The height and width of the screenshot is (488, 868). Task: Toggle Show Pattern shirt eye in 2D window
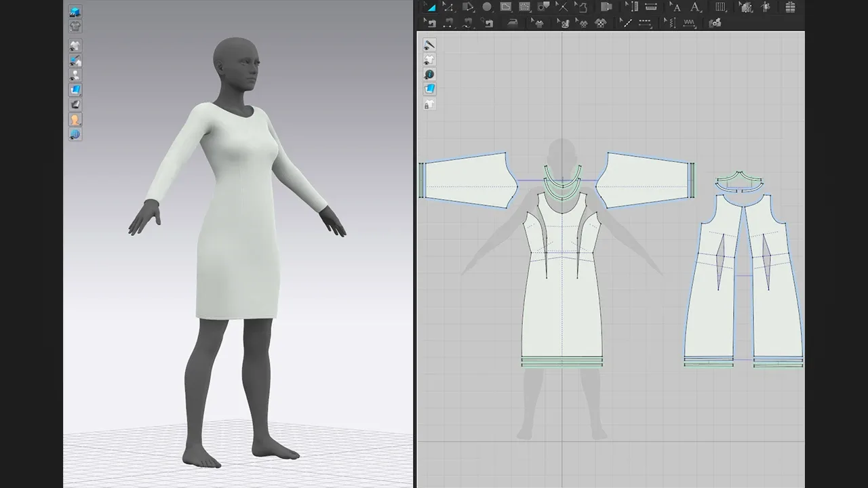[x=429, y=60]
